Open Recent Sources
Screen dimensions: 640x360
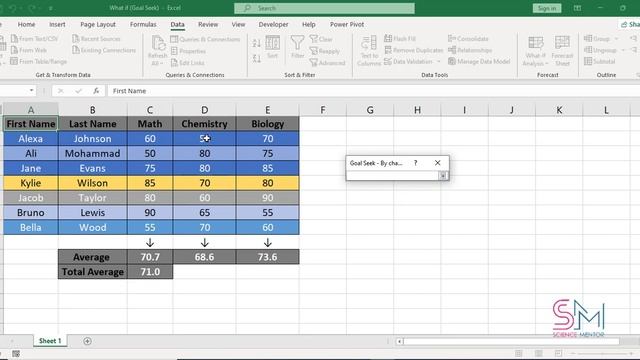[96, 39]
